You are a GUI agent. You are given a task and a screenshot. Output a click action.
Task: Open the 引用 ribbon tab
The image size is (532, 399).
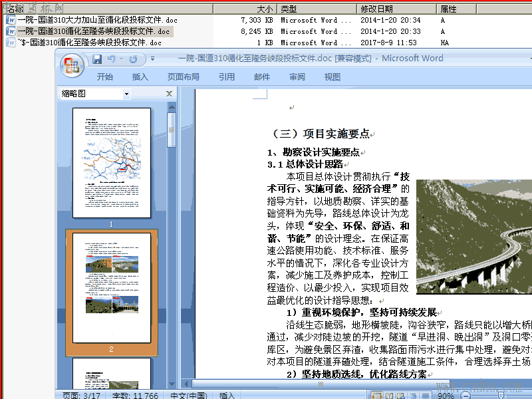[227, 77]
